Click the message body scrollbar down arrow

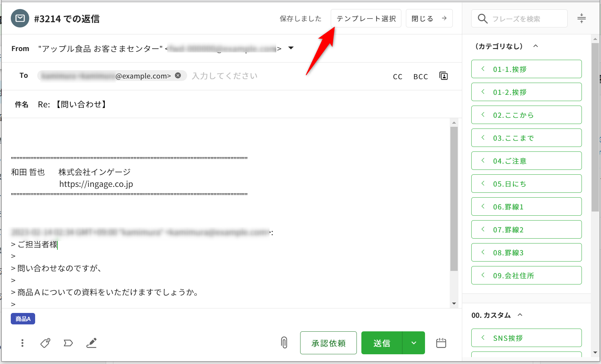(454, 304)
